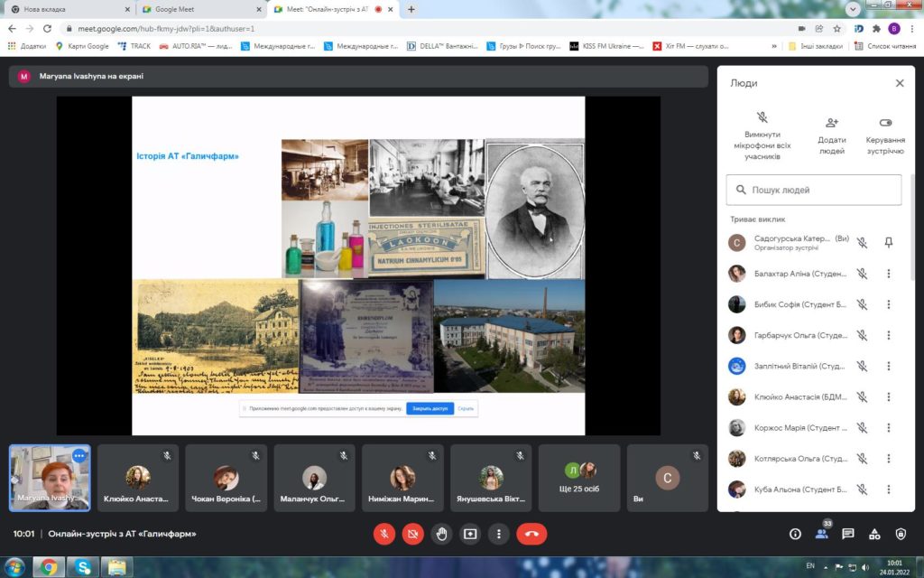The height and width of the screenshot is (578, 924).
Task: Pin Садогурська Катерина with the pin icon
Action: tap(889, 242)
